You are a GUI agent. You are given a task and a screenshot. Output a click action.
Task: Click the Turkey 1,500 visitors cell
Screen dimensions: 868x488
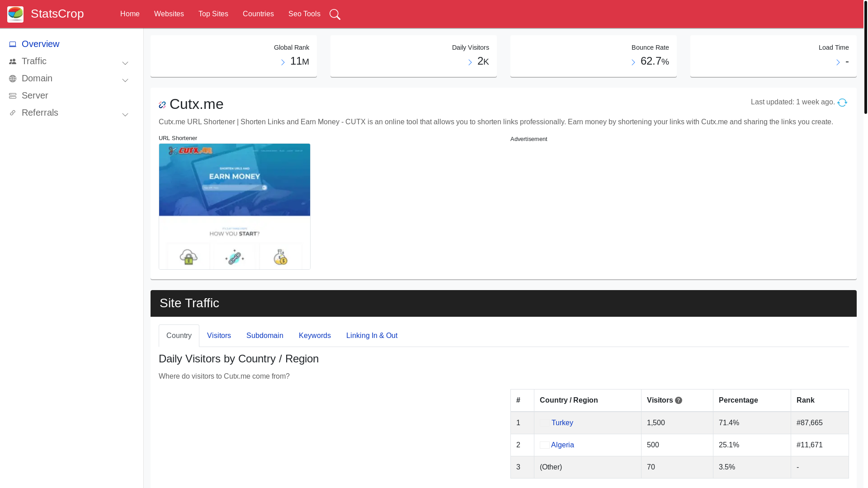point(677,423)
